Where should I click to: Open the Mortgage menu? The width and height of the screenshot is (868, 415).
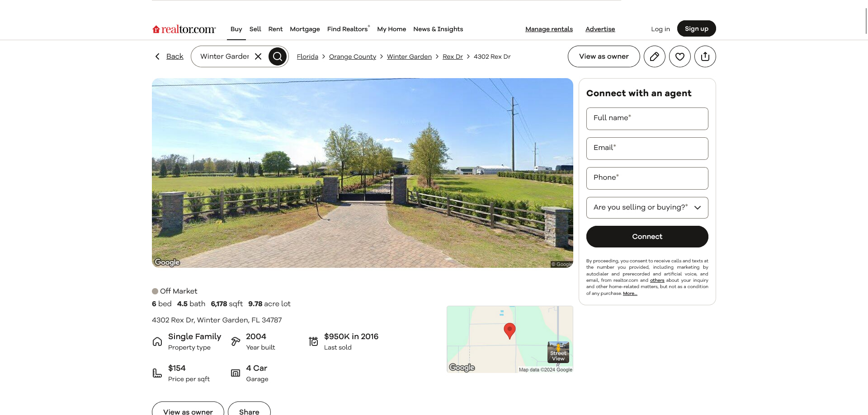coord(305,29)
